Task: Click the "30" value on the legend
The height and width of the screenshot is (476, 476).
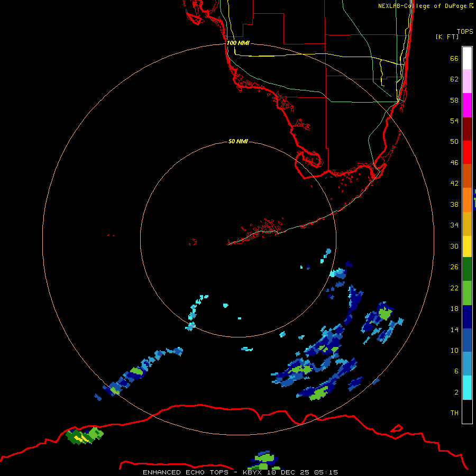Action: coord(454,246)
